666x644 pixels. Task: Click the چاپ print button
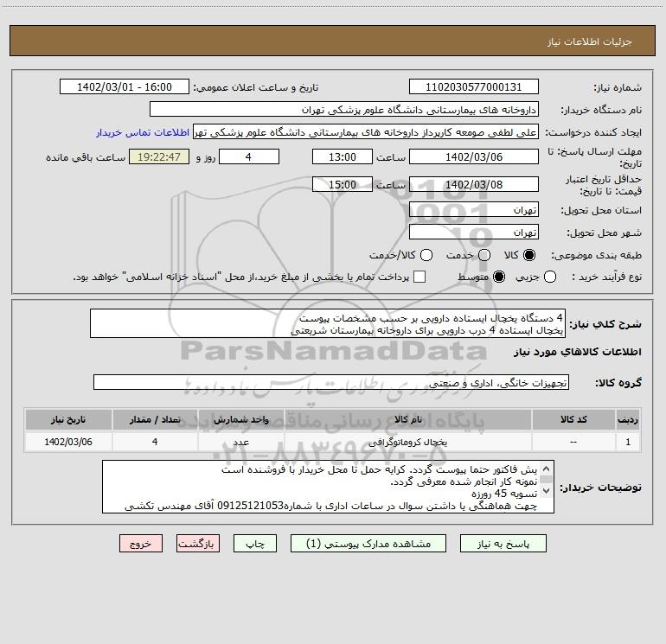click(255, 544)
